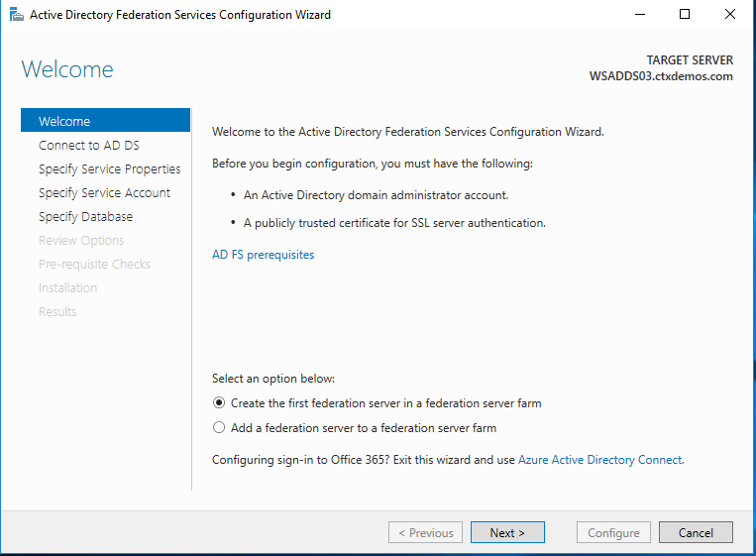Image resolution: width=756 pixels, height=556 pixels.
Task: Open the Welcome step in sidebar
Action: [64, 121]
